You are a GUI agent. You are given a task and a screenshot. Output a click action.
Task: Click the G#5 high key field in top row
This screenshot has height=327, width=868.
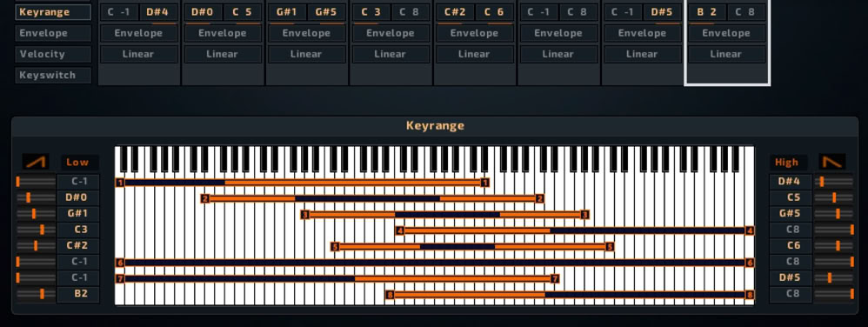[327, 12]
